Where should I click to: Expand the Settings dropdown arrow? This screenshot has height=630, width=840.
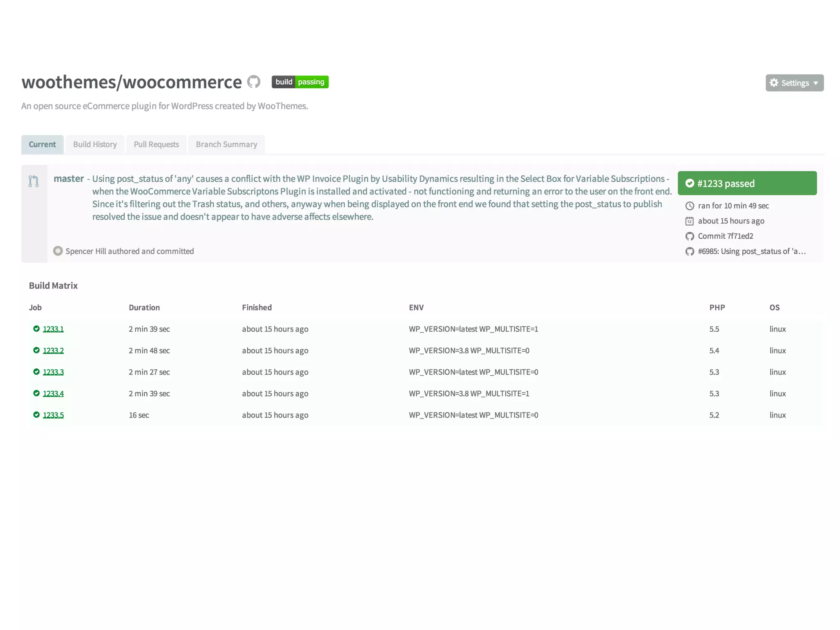point(815,83)
